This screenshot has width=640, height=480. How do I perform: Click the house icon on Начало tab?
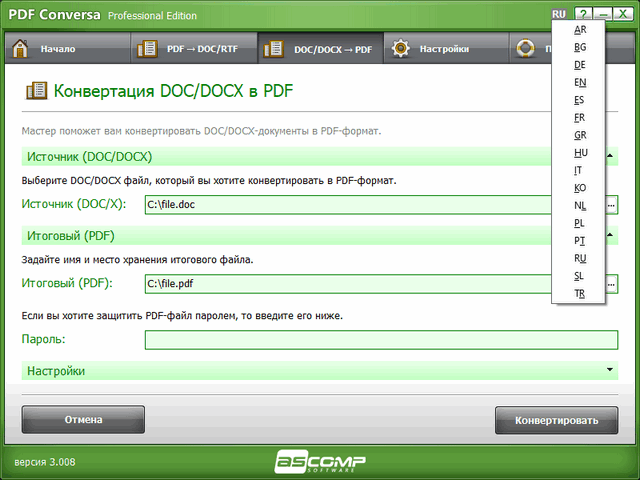click(20, 49)
